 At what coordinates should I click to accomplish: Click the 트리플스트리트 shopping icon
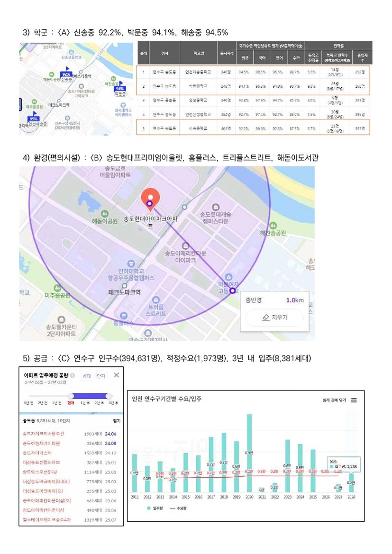pyautogui.click(x=156, y=300)
